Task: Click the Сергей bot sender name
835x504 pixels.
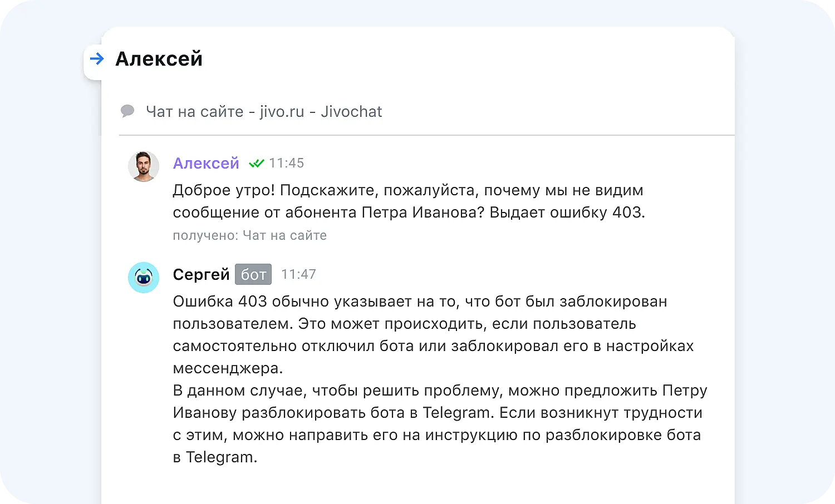Action: [201, 274]
